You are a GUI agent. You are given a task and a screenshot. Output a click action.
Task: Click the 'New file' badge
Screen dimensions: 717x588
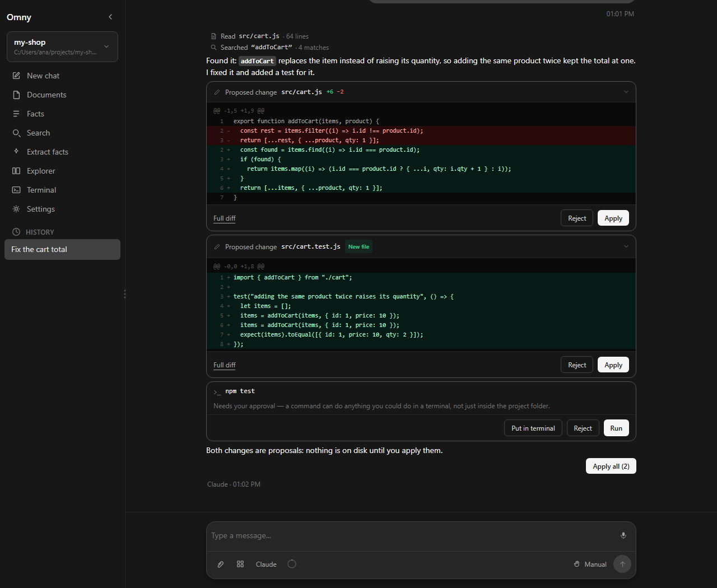pos(359,247)
